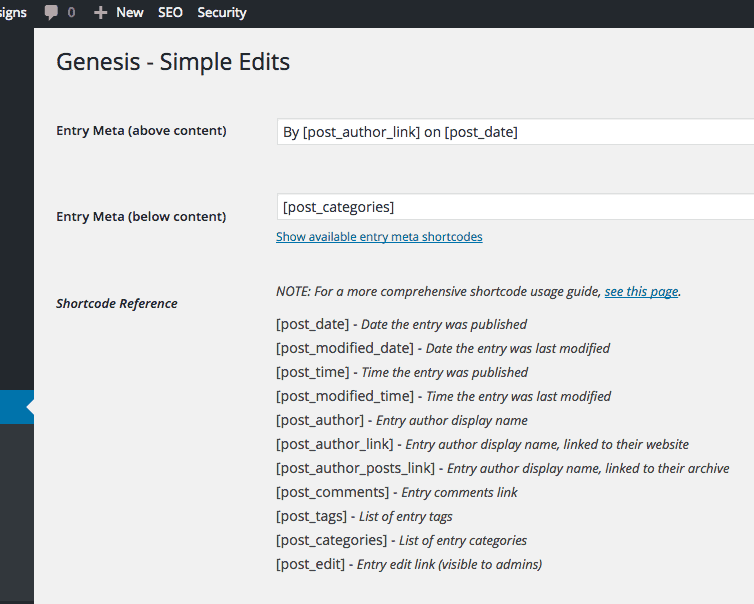Click description 'Time the entry was last modified'
Screen dimensions: 754x604
518,397
